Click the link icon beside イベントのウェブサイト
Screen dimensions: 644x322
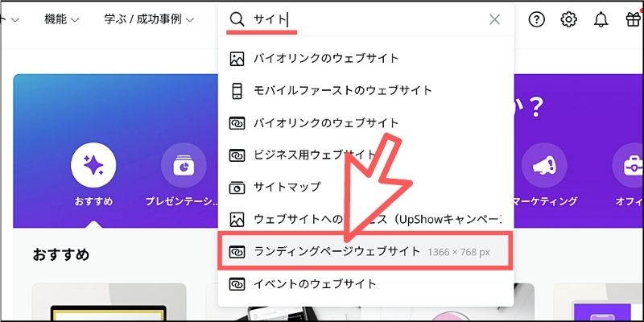pos(237,284)
